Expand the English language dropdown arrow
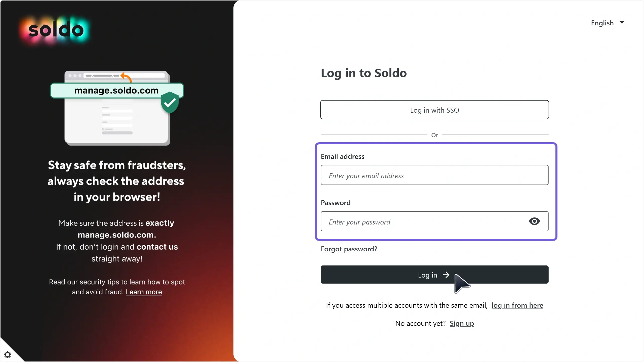The image size is (644, 362). click(622, 23)
